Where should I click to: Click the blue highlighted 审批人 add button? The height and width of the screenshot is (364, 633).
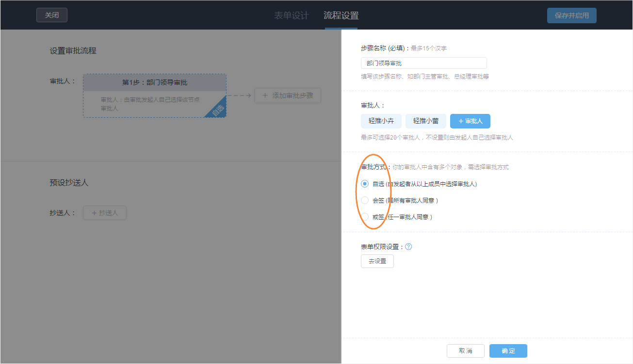coord(470,121)
